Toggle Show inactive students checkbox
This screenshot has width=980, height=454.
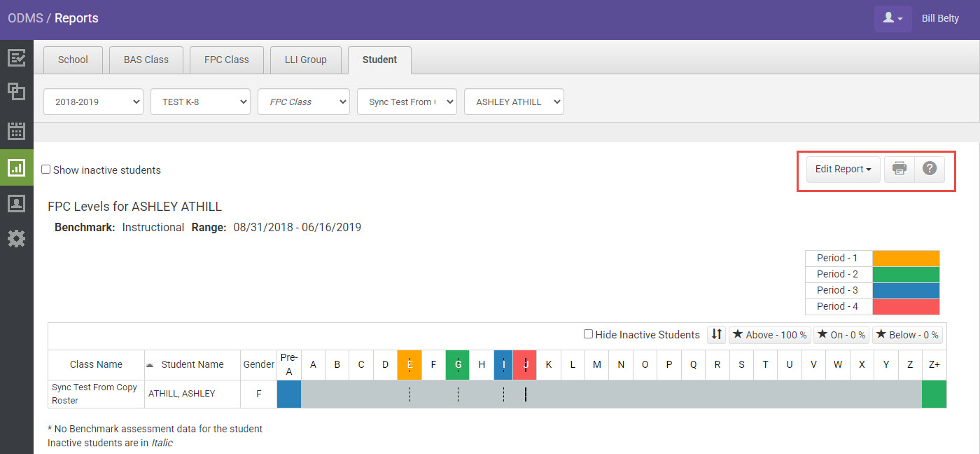tap(46, 170)
